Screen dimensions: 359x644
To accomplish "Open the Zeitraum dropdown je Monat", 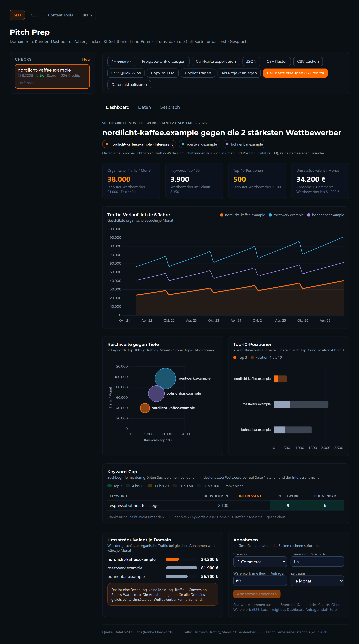I will [x=317, y=581].
